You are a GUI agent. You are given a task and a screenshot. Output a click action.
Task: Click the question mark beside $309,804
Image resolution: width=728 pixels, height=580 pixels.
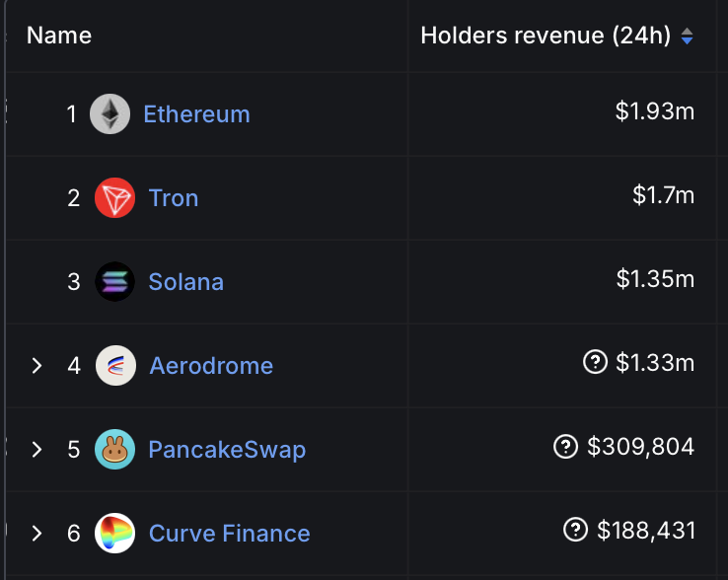pyautogui.click(x=565, y=446)
